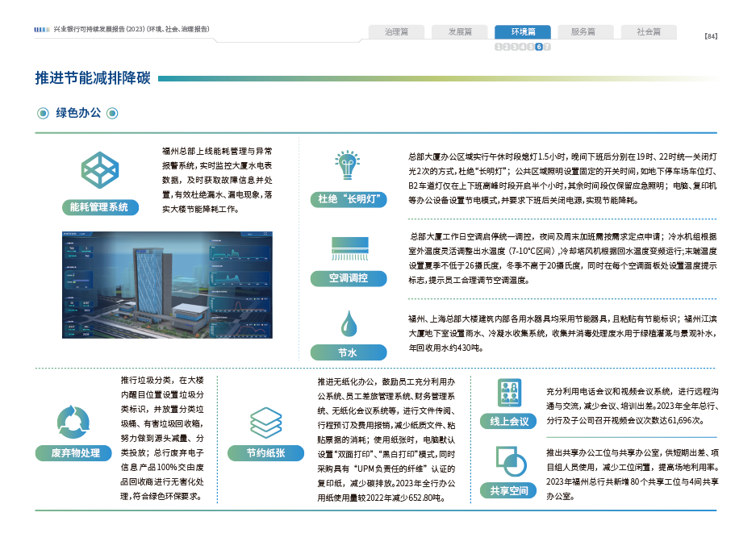Screen dimensions: 756x550
Task: Go to the 社会篇 tab
Action: [x=648, y=32]
